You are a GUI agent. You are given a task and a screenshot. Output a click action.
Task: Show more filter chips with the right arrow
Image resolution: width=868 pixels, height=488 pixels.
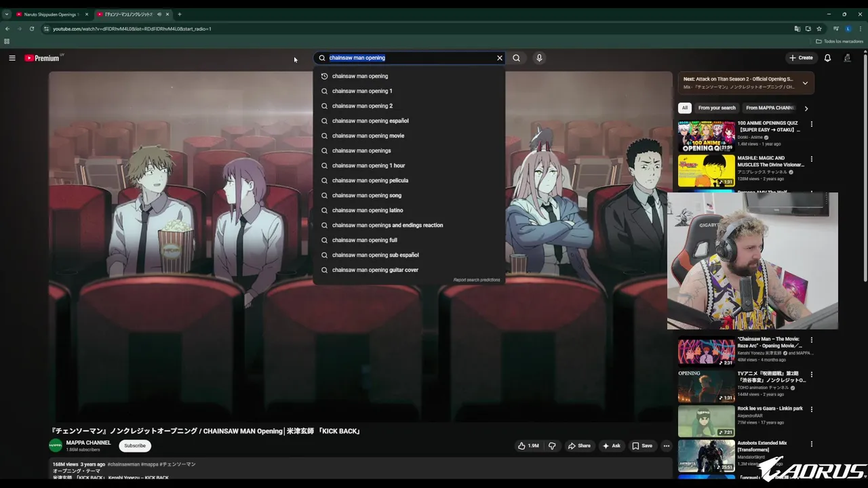click(806, 108)
